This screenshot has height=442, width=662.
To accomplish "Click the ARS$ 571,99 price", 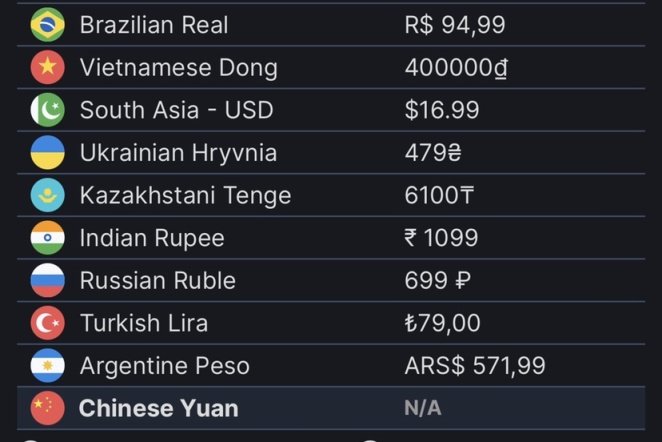I will pos(475,366).
